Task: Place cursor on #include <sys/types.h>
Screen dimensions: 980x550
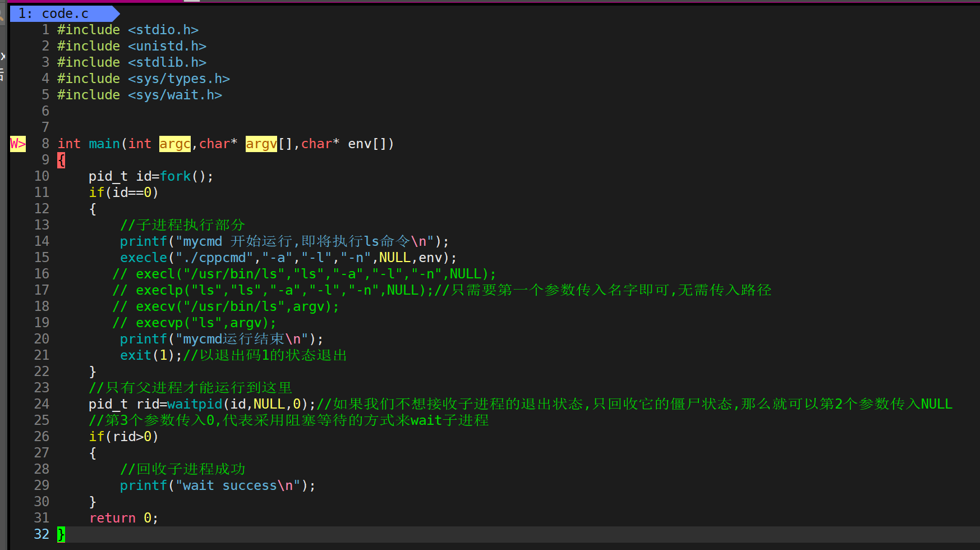Action: coord(144,79)
